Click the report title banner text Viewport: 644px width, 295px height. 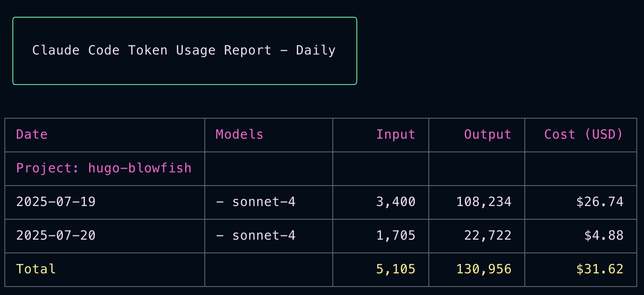click(x=184, y=51)
